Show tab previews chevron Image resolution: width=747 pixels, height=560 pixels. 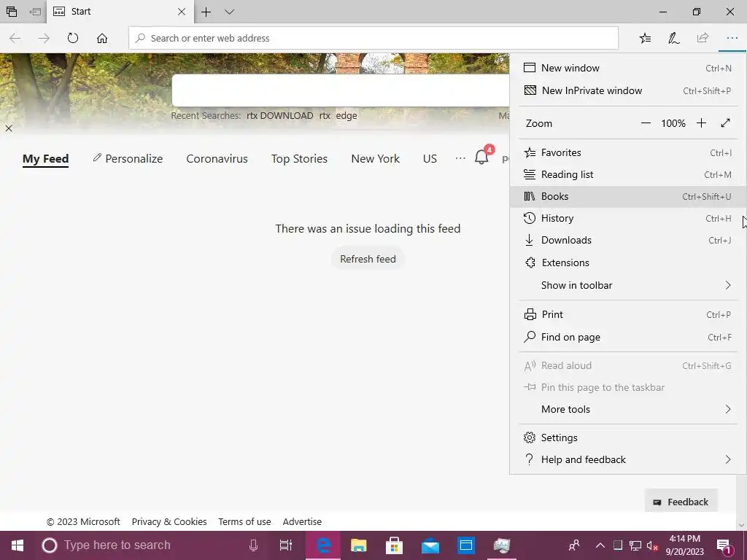tap(229, 12)
